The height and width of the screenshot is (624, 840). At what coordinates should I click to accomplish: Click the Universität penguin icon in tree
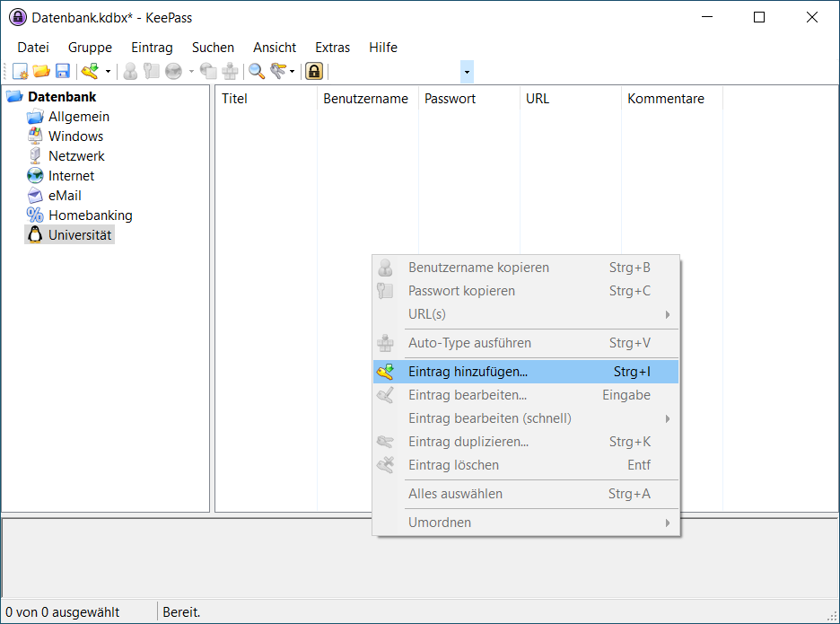click(35, 235)
